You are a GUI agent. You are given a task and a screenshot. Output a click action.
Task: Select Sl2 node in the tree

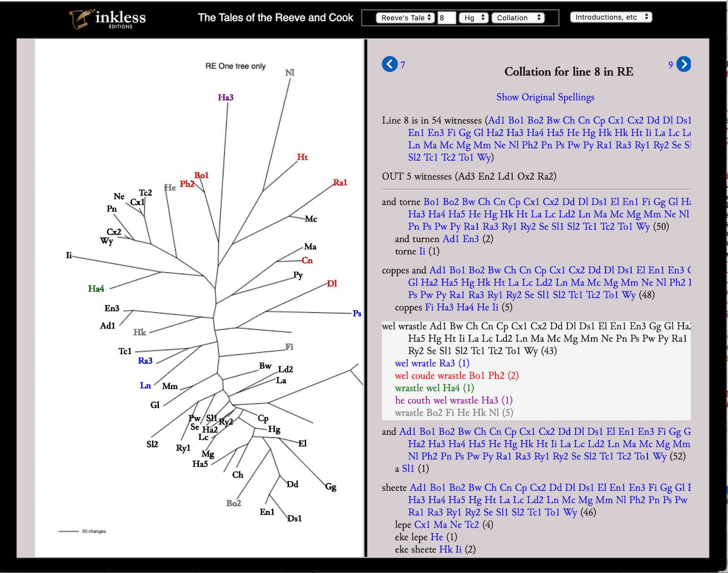point(152,444)
